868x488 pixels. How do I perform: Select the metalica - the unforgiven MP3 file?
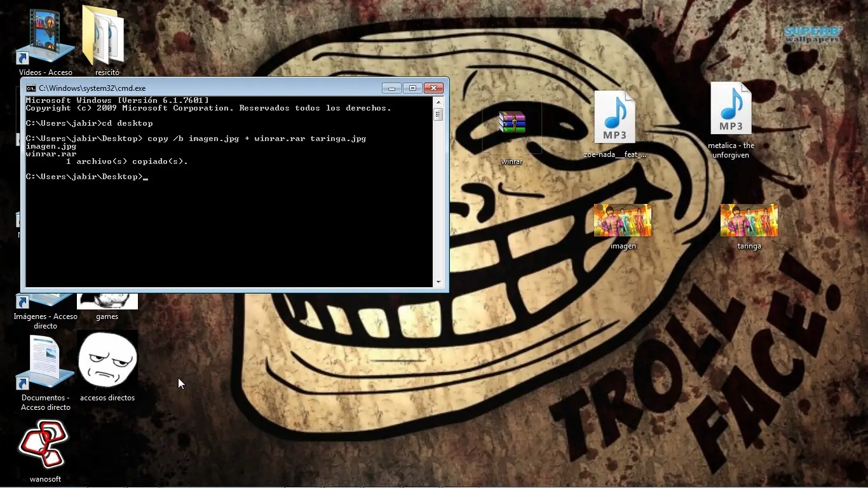point(731,108)
